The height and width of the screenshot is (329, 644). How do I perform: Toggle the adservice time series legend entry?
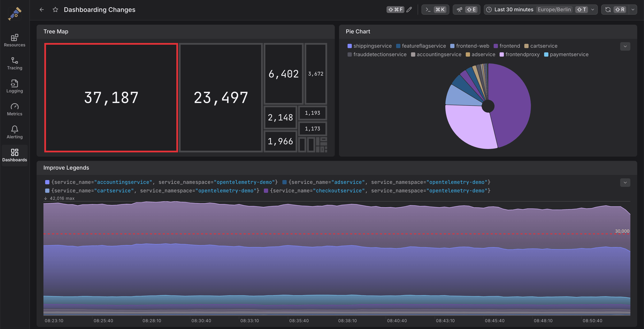[386, 182]
